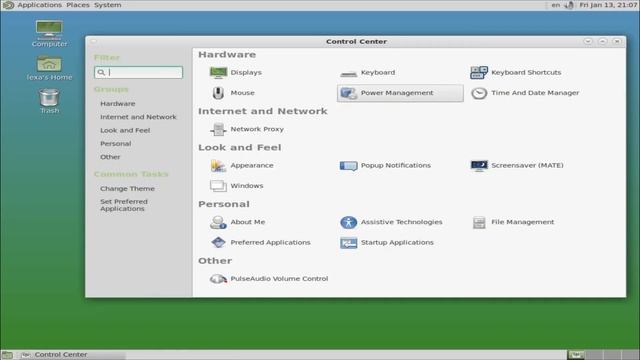This screenshot has width=640, height=360.
Task: Jump to Hardware group in sidebar
Action: [x=118, y=104]
